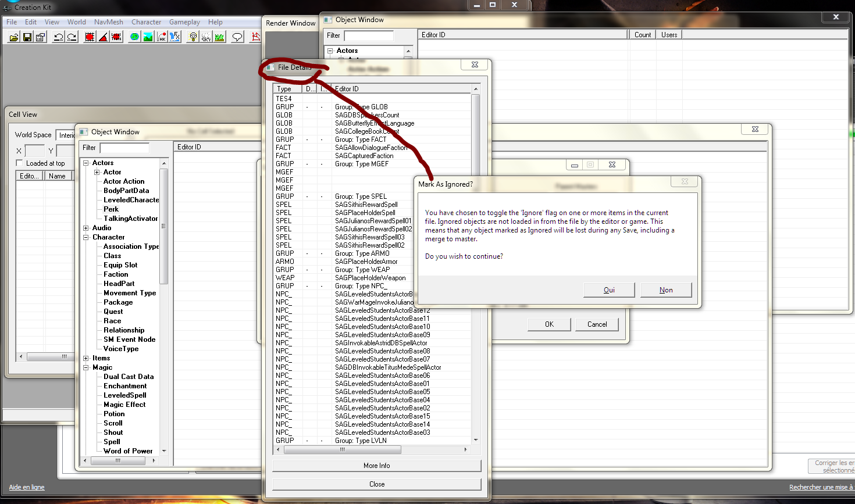The width and height of the screenshot is (855, 504).
Task: Open the World Space dropdown in Cell View
Action: (x=66, y=135)
